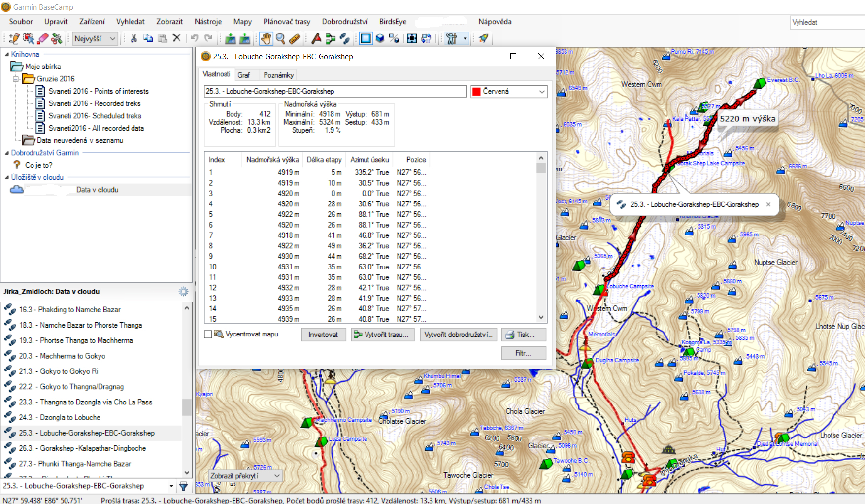The width and height of the screenshot is (865, 504).
Task: Click the 2D/3D split view icon
Action: (394, 38)
